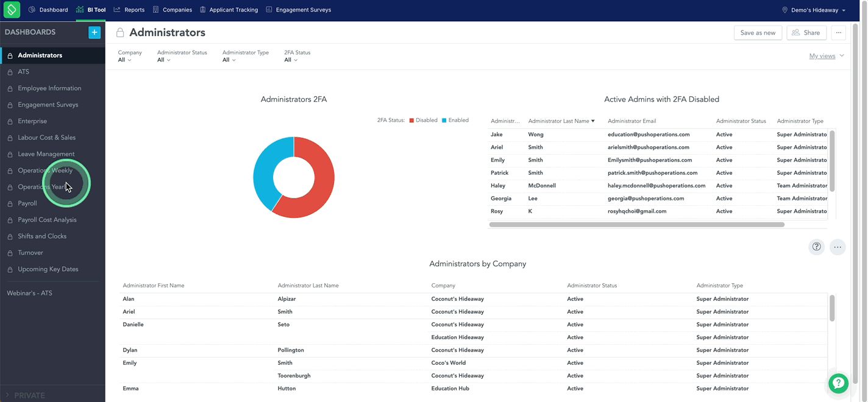Click the lock icon next to Enterprise

[x=10, y=121]
